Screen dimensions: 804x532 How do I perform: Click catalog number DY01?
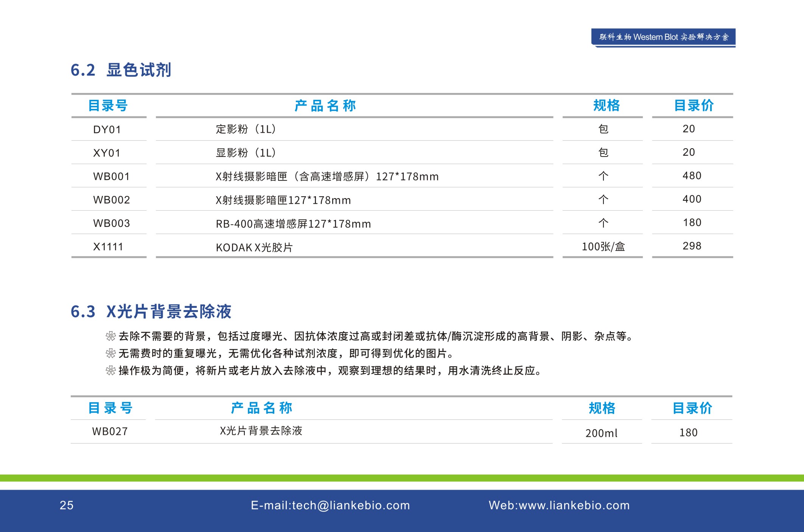(x=107, y=130)
